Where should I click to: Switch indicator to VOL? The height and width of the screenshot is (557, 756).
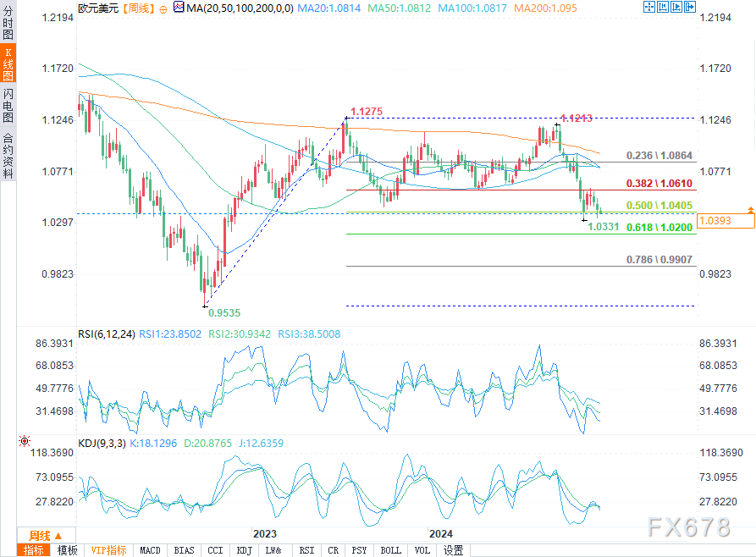coord(422,550)
